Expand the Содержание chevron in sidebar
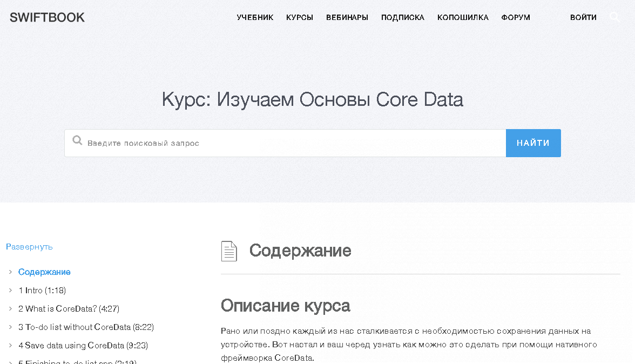This screenshot has width=635, height=364. click(x=10, y=272)
